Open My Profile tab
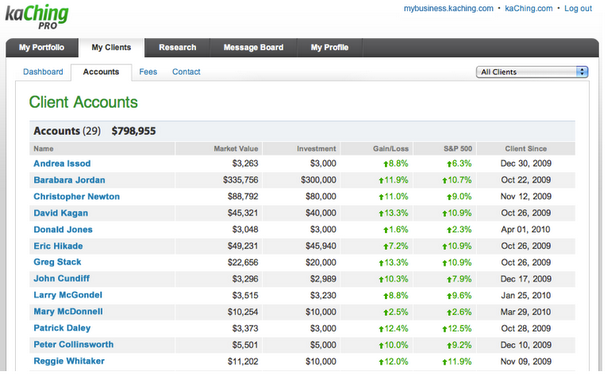 329,47
